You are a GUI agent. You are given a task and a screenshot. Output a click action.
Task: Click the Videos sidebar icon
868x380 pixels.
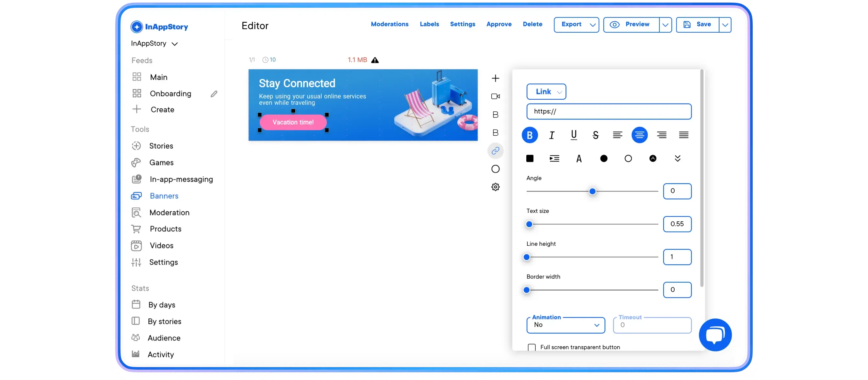point(136,246)
